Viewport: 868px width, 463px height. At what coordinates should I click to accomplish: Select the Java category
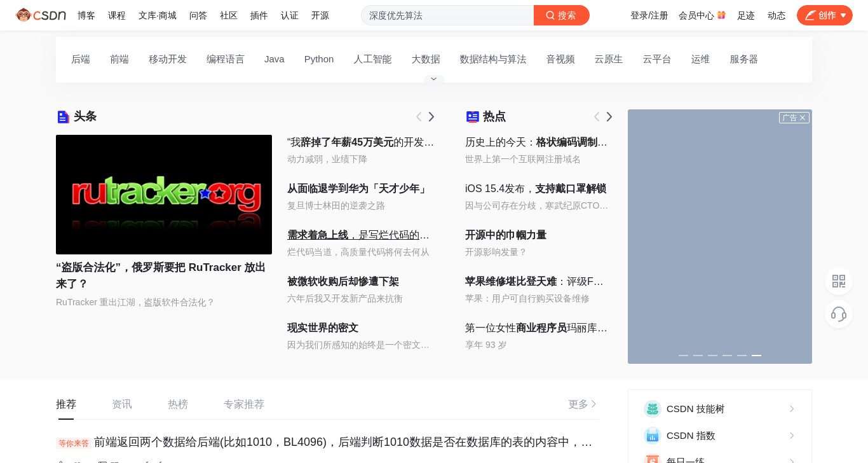(275, 59)
